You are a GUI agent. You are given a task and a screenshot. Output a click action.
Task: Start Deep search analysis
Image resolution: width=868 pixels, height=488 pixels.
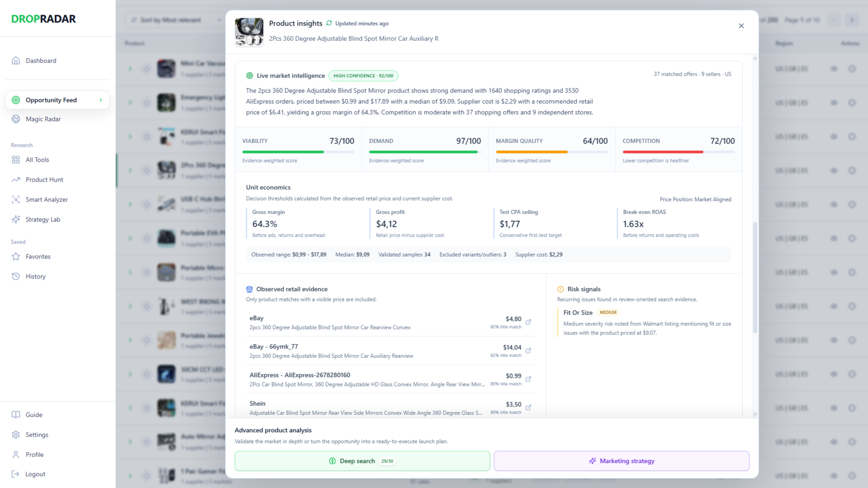(x=362, y=461)
